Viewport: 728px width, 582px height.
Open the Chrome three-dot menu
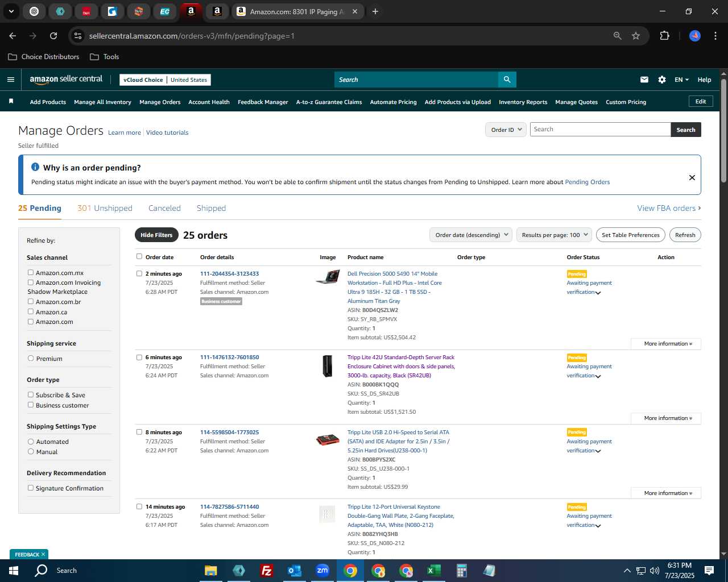pos(714,36)
